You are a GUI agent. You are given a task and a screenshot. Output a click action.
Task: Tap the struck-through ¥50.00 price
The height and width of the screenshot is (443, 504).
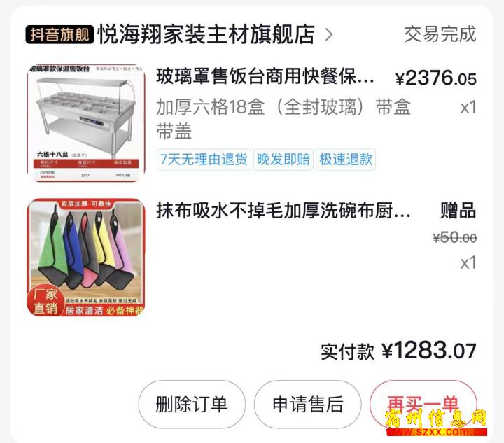pos(454,238)
